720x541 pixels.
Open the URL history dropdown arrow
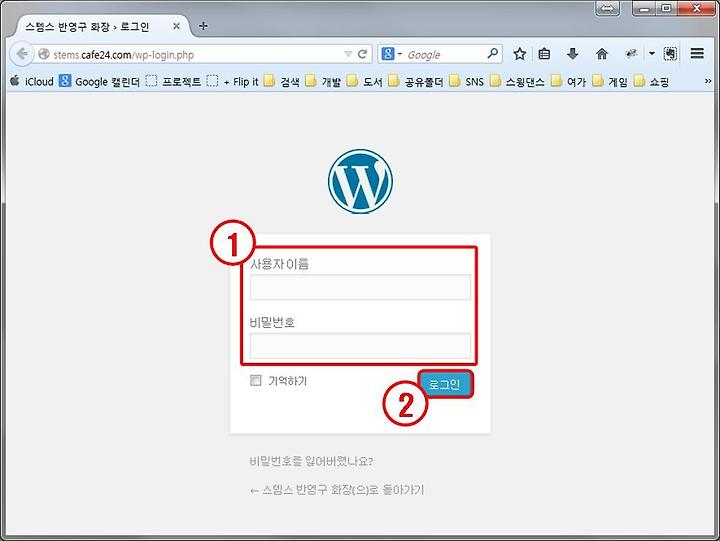(348, 54)
